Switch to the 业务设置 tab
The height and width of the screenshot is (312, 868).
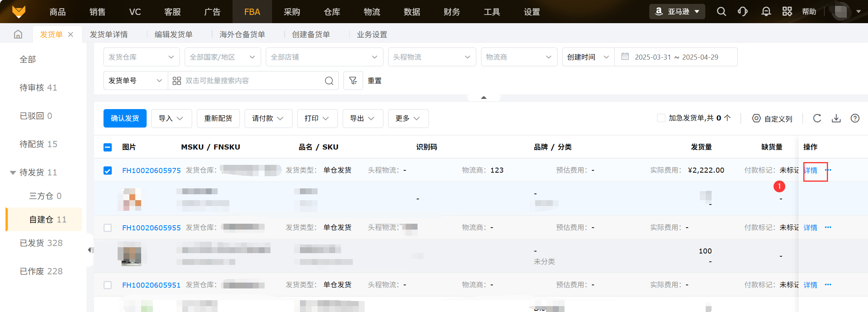(372, 35)
